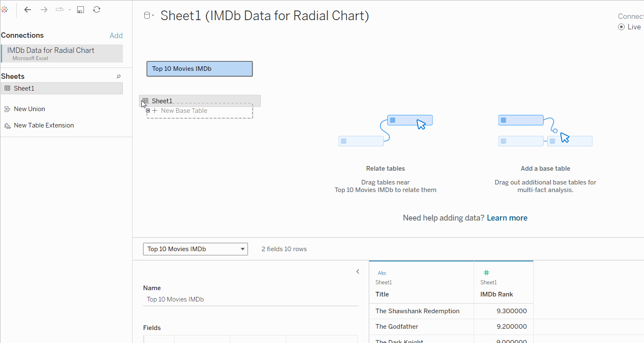Open the Learn more link

pos(507,218)
